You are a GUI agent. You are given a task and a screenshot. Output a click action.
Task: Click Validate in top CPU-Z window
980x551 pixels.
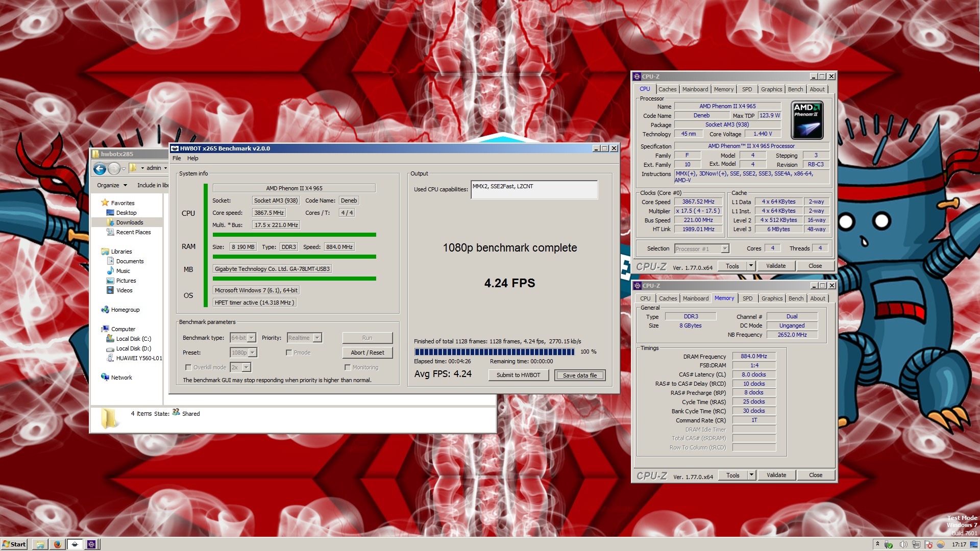click(776, 266)
